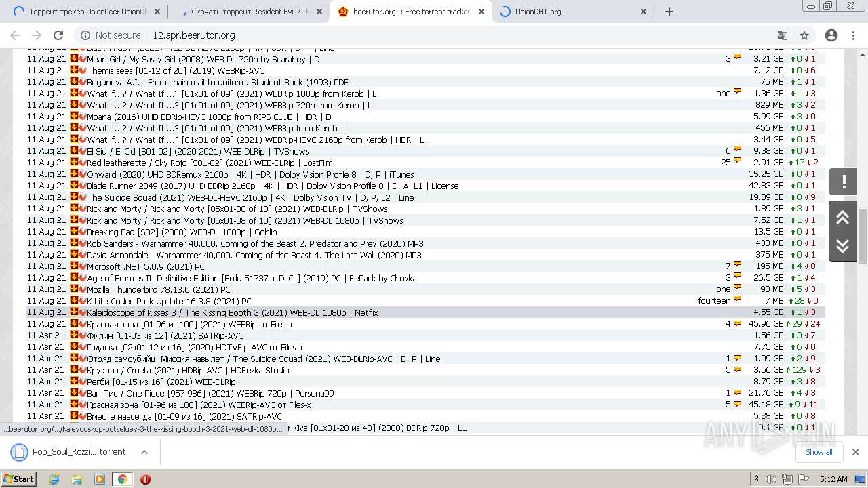Click the page vertical scrollbar thumb
Viewport: 868px width, 488px height.
[863, 237]
